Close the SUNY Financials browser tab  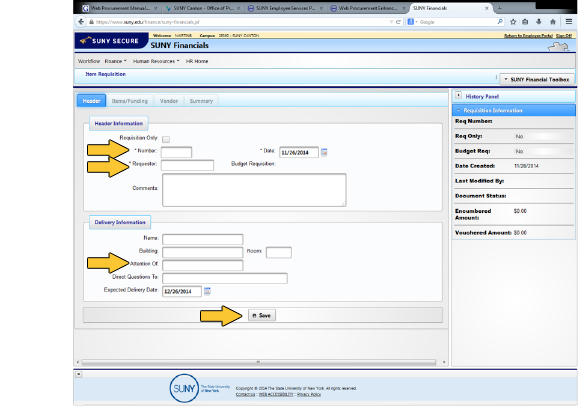click(486, 8)
